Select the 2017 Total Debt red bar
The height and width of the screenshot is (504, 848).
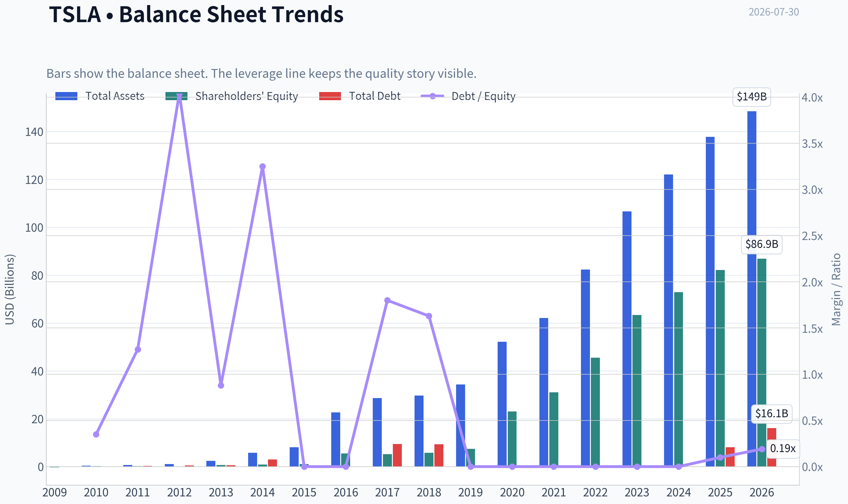pos(397,455)
